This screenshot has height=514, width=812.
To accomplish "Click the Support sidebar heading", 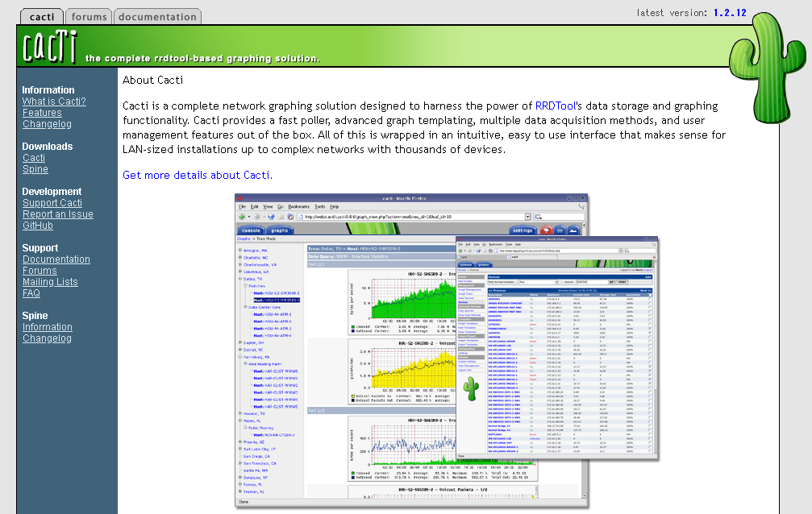I will (x=40, y=248).
